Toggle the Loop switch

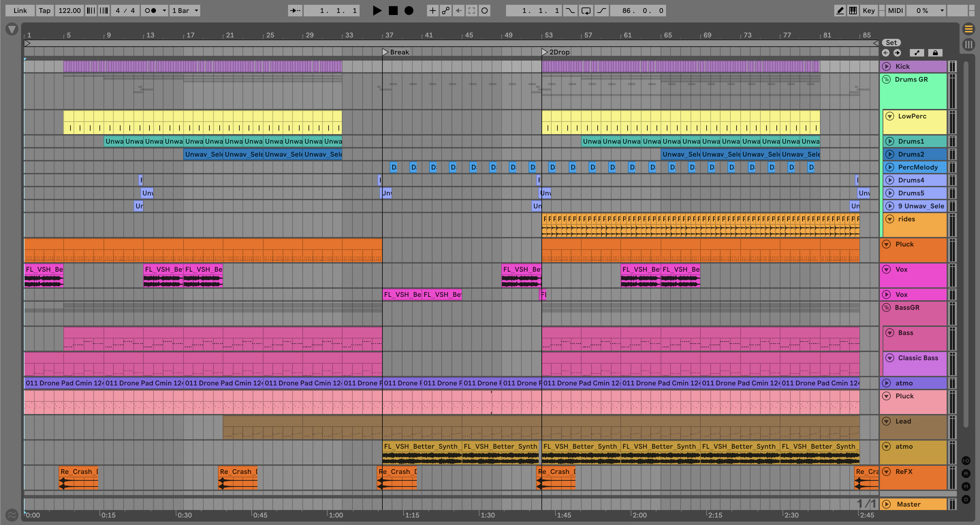pyautogui.click(x=586, y=11)
